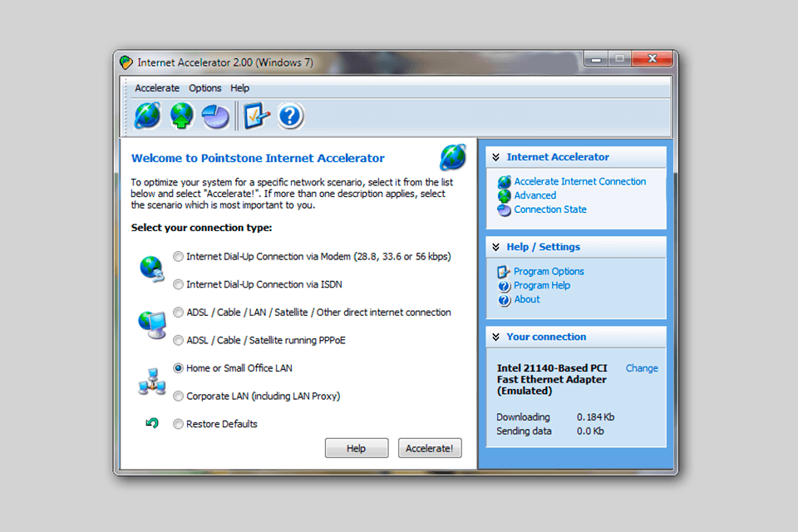Click the Change link for the network adapter
Screen dimensions: 798x532
pos(642,367)
